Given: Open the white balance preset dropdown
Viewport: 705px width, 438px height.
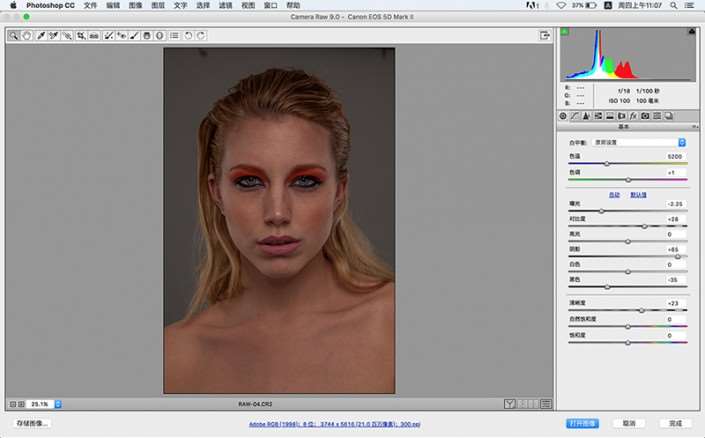Looking at the screenshot, I should coord(639,142).
